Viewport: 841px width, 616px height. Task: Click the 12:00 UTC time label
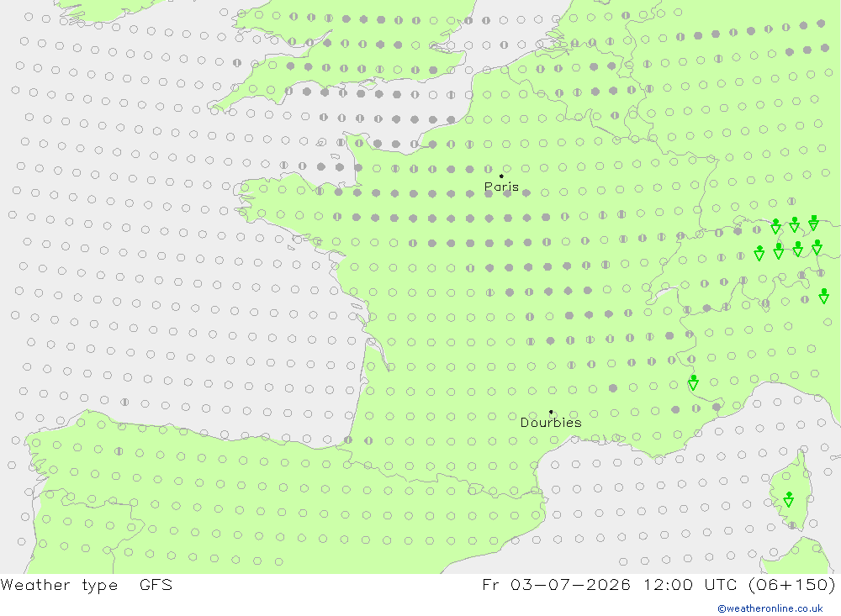pos(690,584)
